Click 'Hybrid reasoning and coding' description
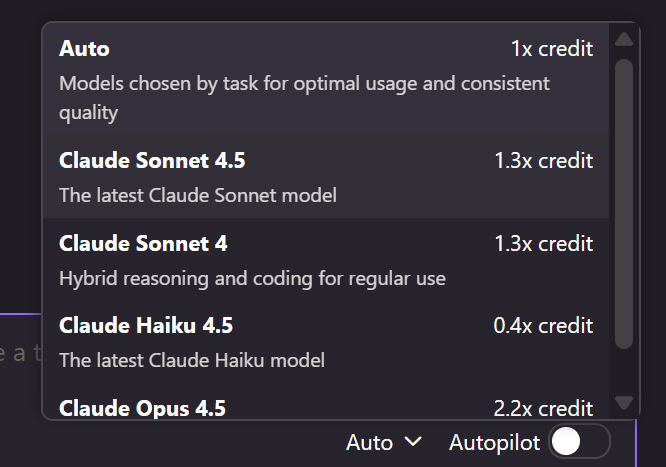666x467 pixels. click(x=252, y=279)
